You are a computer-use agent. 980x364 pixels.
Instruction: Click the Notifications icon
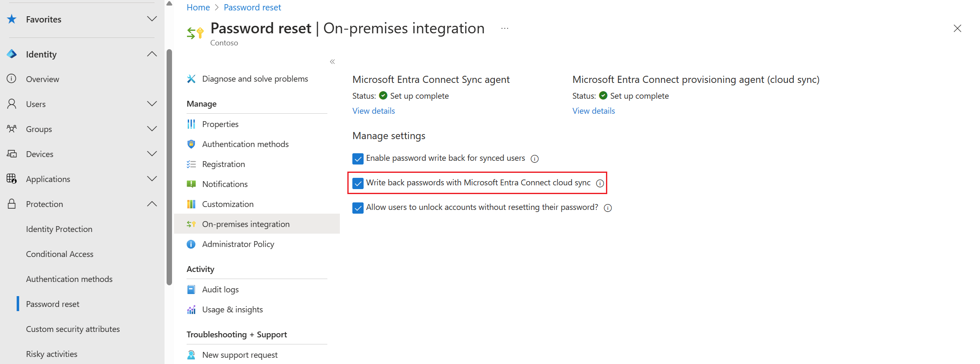[191, 184]
